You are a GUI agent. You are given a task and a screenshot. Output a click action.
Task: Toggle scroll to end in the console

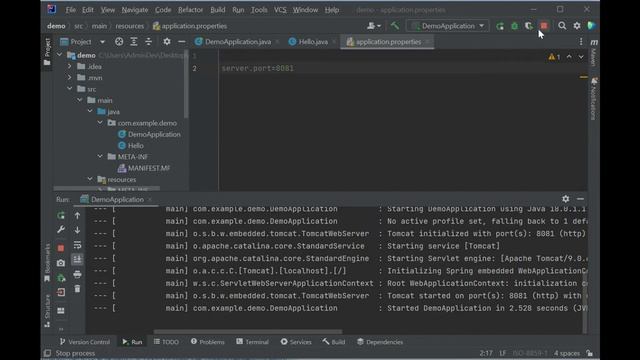77,259
